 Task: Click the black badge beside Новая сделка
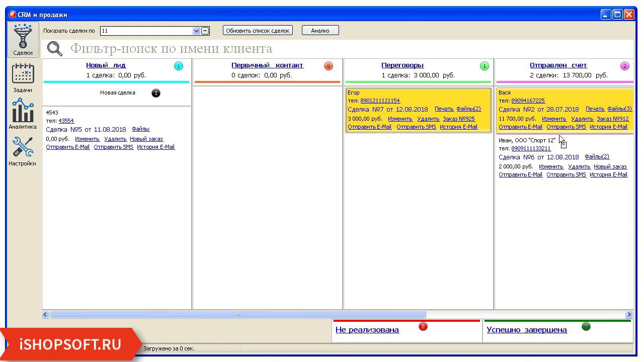click(x=156, y=93)
